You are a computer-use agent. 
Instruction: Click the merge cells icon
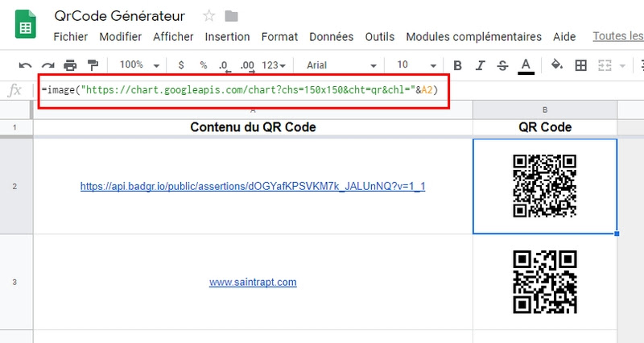(x=605, y=65)
